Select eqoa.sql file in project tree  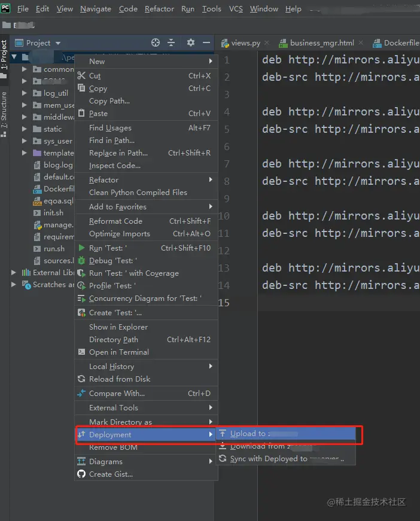58,201
